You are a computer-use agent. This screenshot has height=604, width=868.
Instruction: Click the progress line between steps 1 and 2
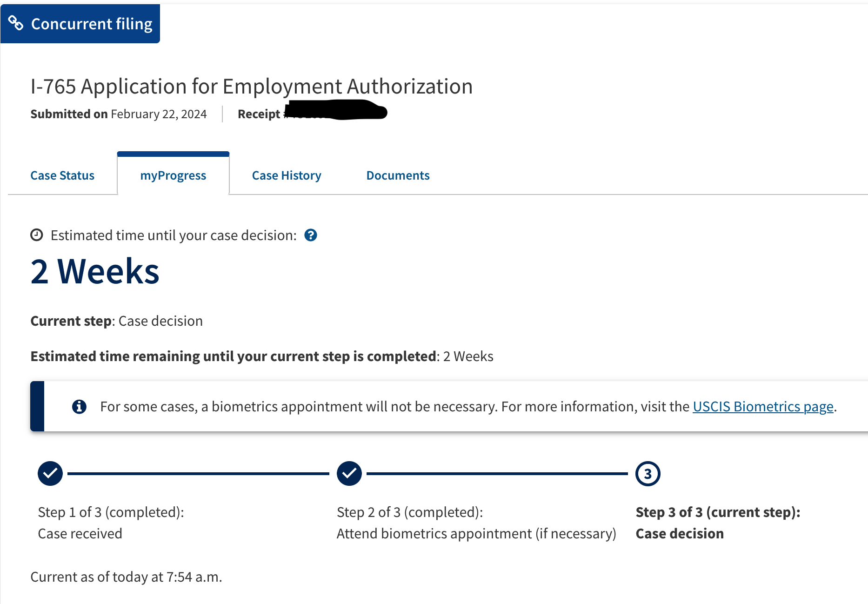tap(198, 474)
